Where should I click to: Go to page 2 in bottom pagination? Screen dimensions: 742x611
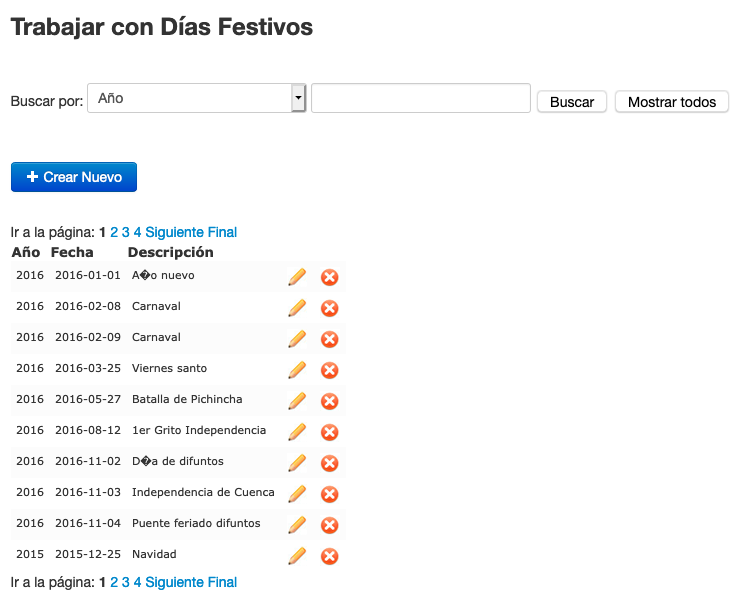(114, 582)
